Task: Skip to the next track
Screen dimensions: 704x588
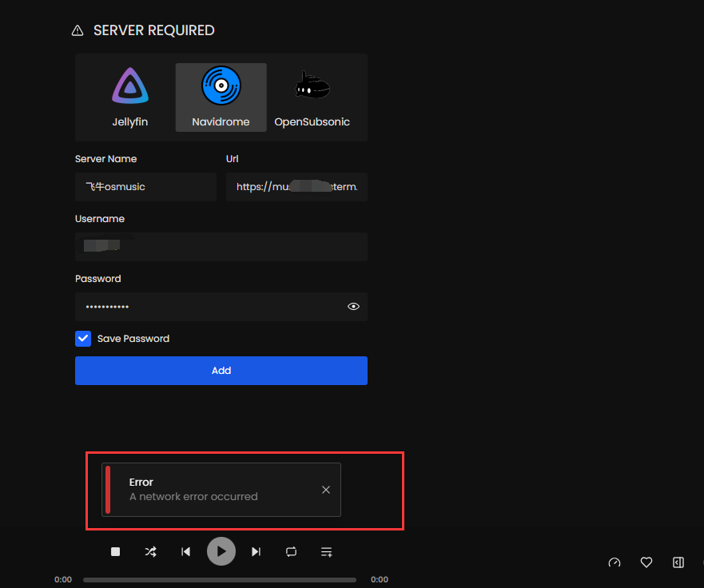Action: (257, 551)
